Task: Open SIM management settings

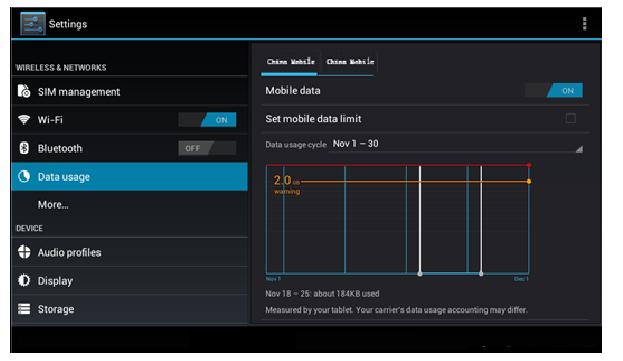Action: click(x=130, y=91)
